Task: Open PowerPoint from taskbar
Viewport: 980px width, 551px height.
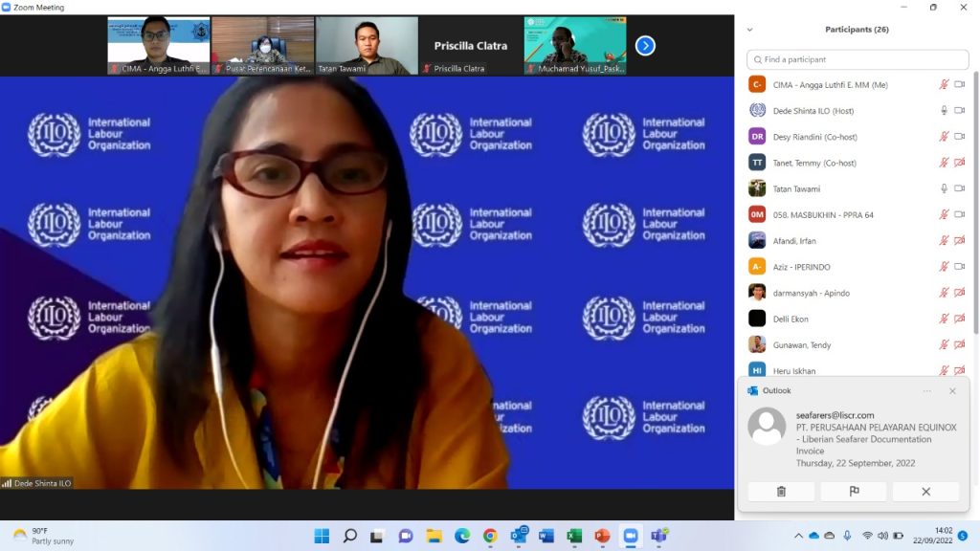Action: (x=603, y=536)
